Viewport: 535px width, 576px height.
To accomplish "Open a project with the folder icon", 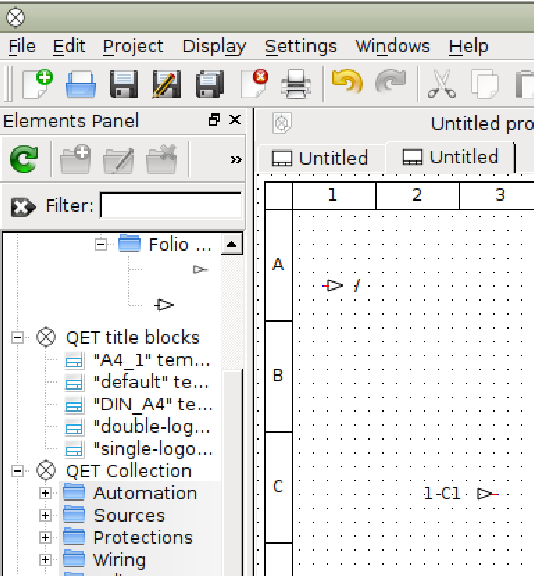I will [x=81, y=84].
